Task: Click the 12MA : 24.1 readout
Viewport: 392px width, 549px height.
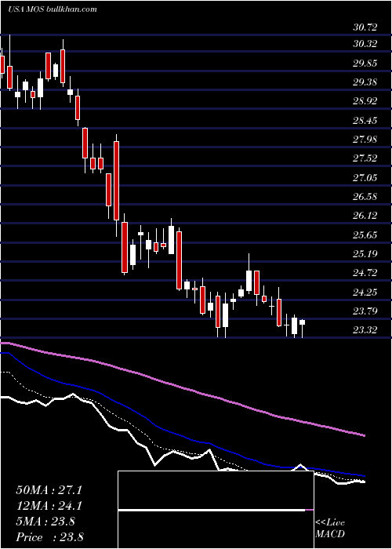Action: coord(49,506)
